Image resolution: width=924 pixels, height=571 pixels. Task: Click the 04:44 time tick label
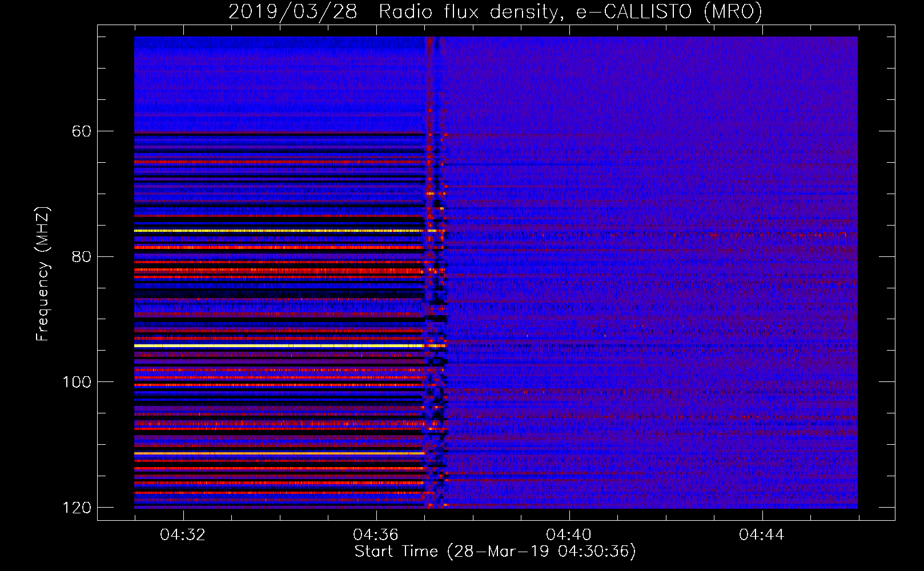(762, 534)
